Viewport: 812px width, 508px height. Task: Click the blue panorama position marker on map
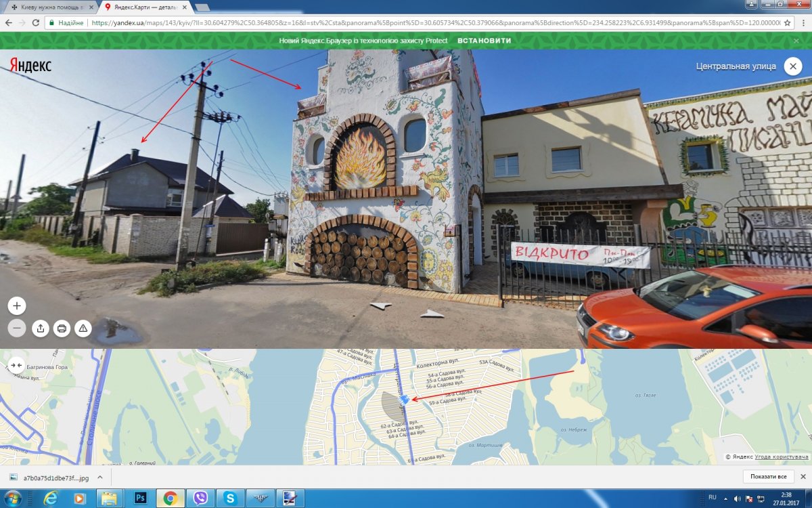pos(404,400)
